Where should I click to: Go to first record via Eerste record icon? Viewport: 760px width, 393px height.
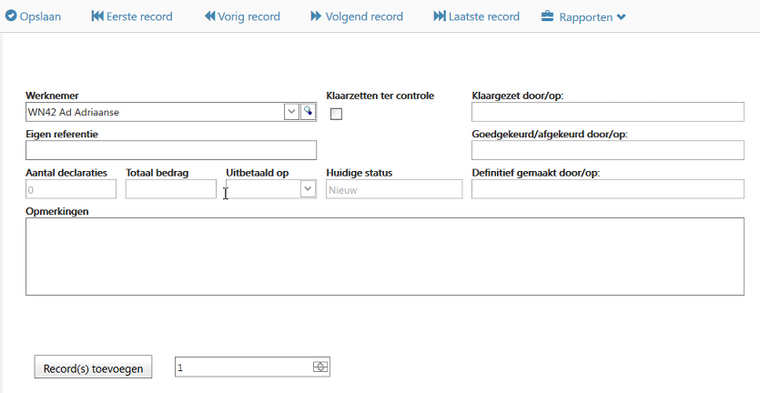point(97,16)
